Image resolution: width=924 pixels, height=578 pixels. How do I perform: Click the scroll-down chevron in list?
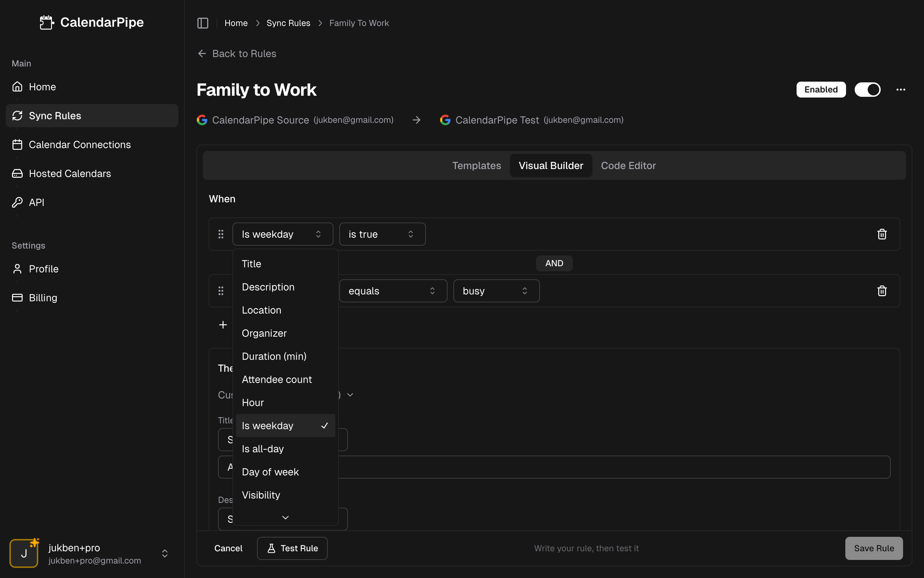pos(285,517)
